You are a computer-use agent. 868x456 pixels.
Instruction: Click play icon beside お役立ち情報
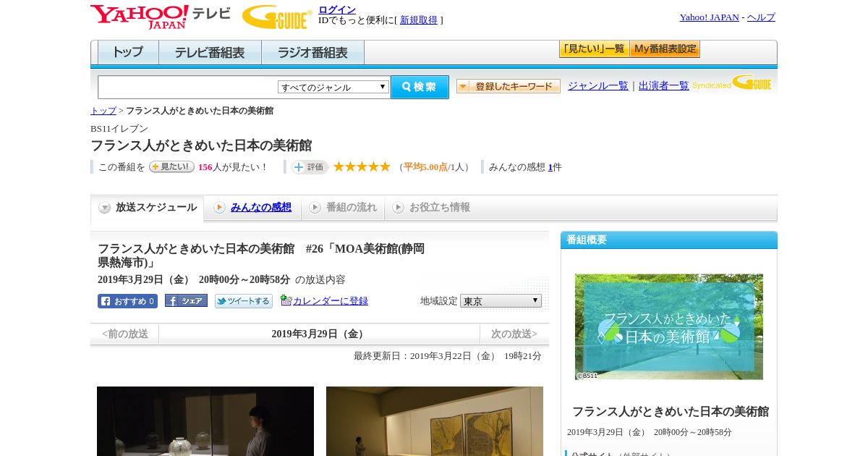(x=398, y=208)
